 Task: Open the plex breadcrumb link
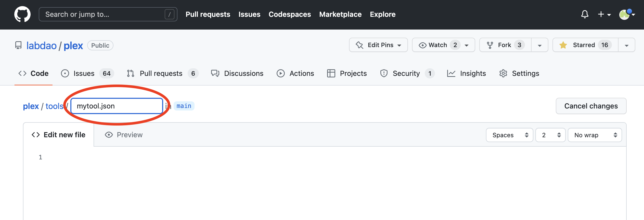point(31,106)
